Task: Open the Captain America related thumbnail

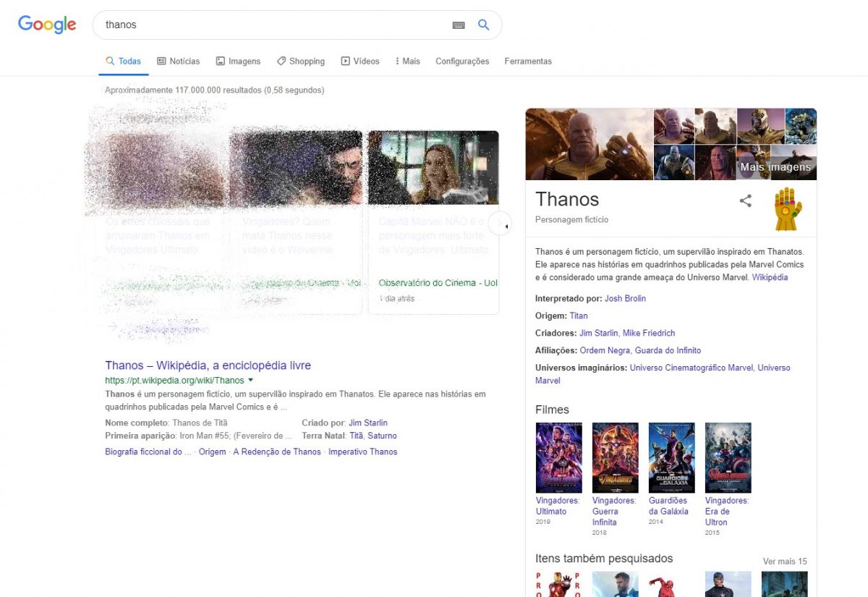Action: pos(728,585)
